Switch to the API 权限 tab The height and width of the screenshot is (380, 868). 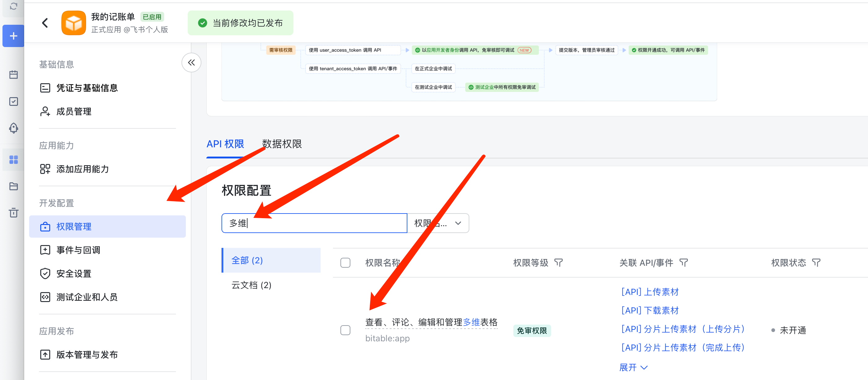pyautogui.click(x=225, y=144)
